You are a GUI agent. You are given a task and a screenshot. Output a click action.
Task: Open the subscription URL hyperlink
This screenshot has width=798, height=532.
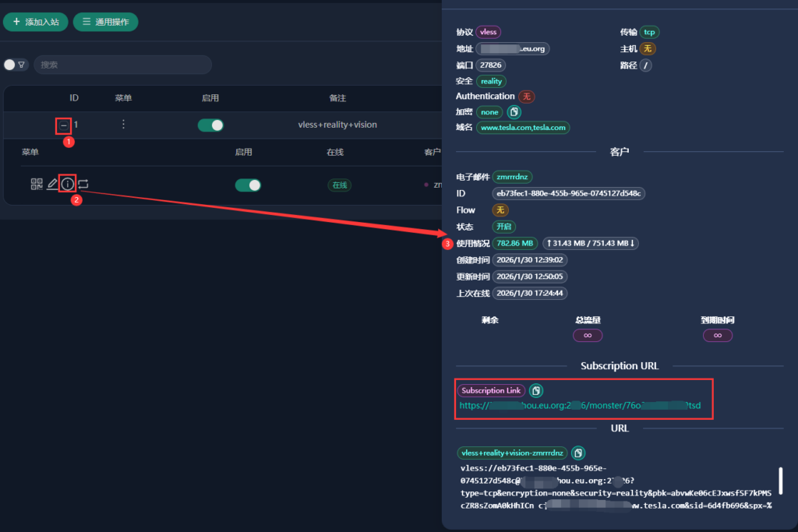point(580,405)
